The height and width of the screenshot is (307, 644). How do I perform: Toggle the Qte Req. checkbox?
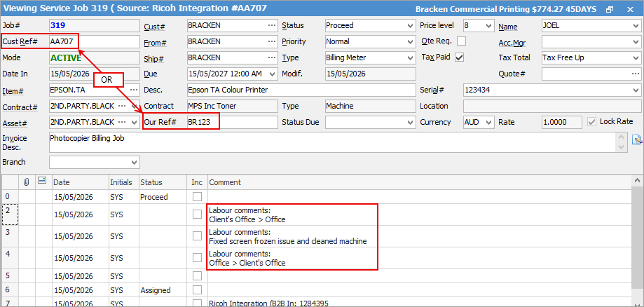coord(461,41)
